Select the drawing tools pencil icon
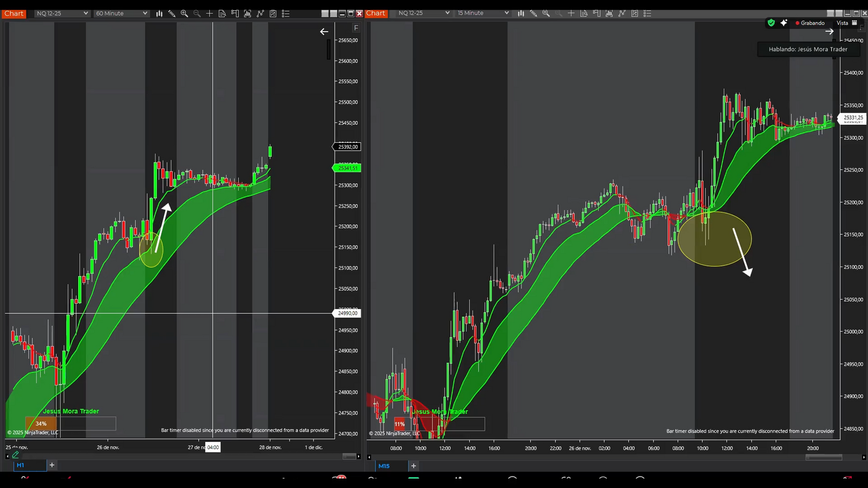 pos(172,13)
